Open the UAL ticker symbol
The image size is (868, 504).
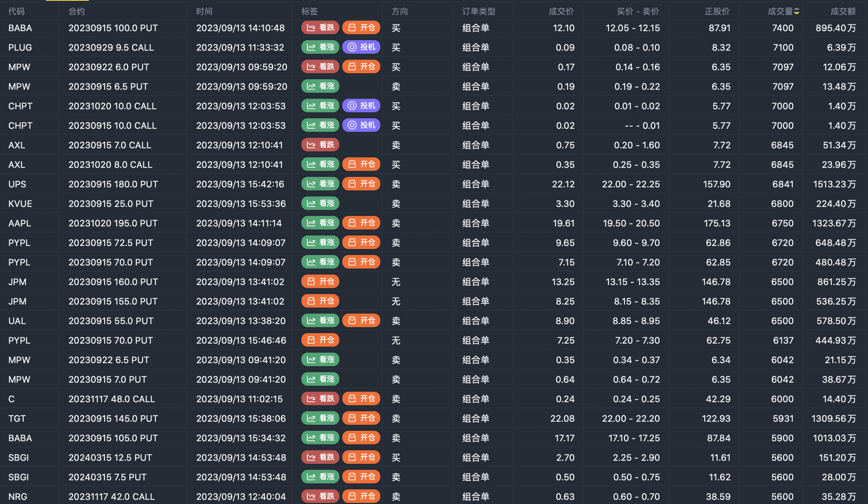point(17,321)
